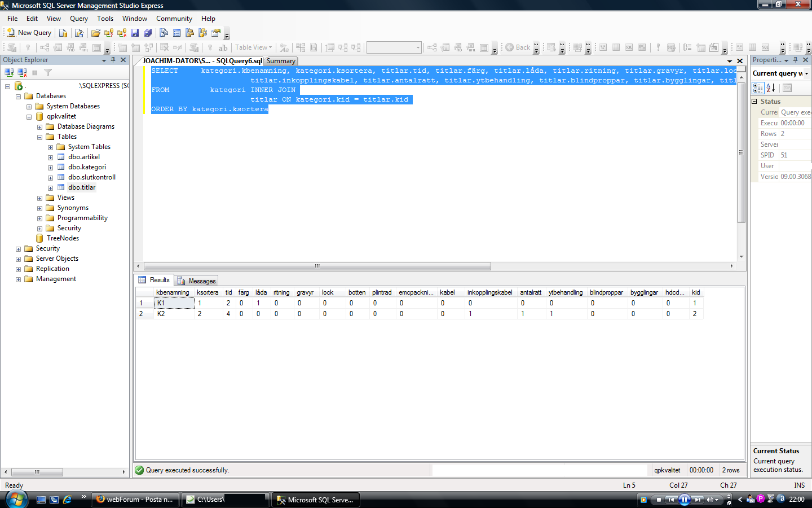812x508 pixels.
Task: Click the kbenamning column header
Action: [173, 292]
